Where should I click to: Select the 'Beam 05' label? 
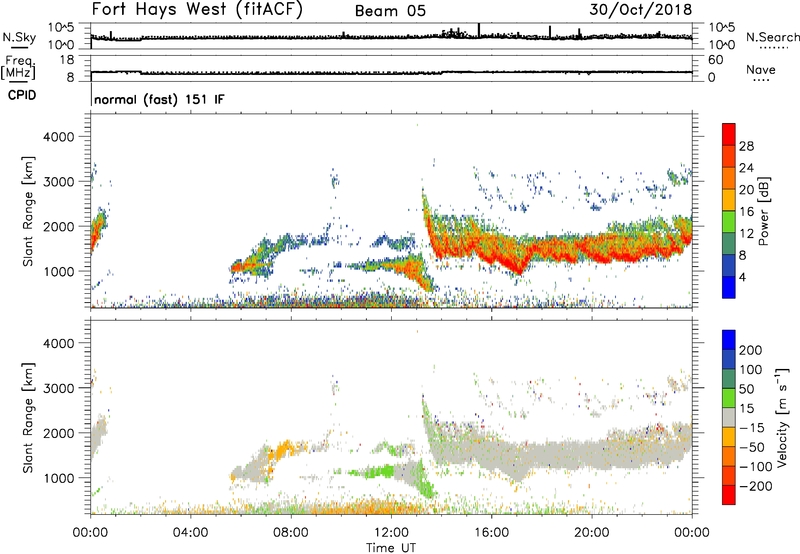[390, 11]
